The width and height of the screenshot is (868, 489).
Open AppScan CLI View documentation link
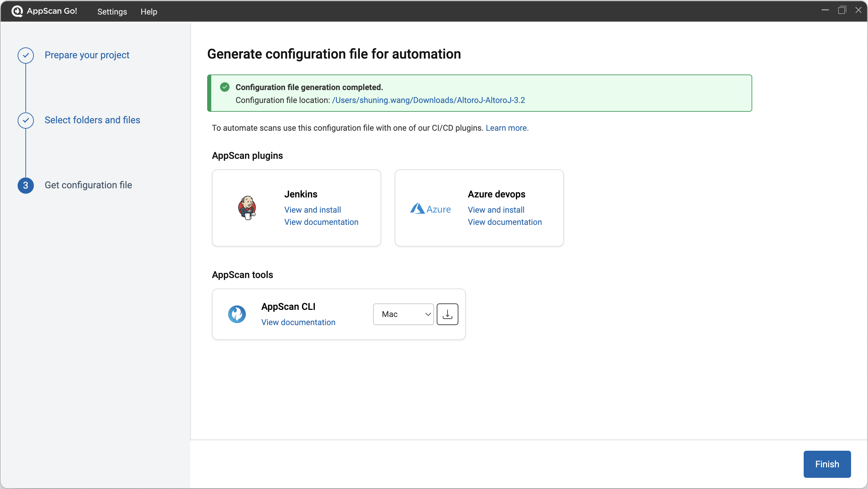point(298,322)
